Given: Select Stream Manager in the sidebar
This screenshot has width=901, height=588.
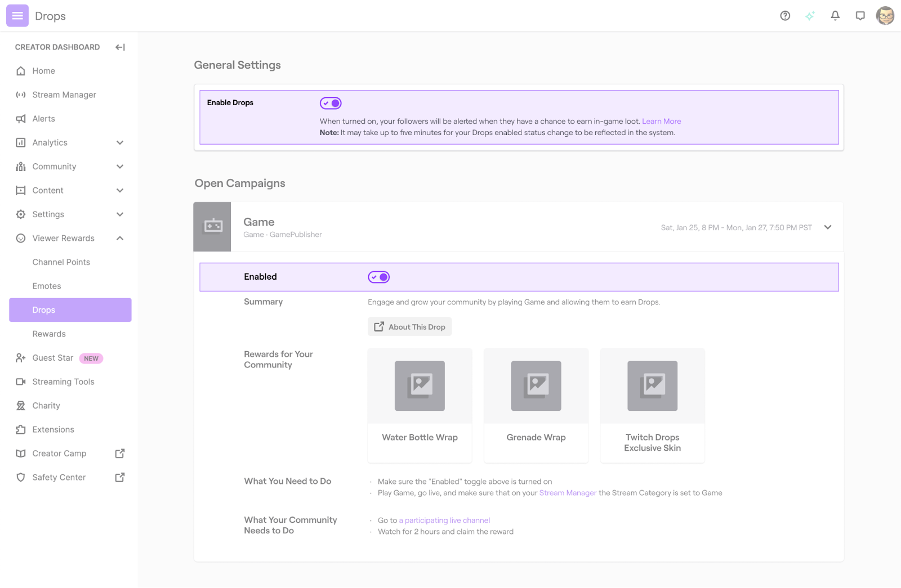Looking at the screenshot, I should coord(64,95).
